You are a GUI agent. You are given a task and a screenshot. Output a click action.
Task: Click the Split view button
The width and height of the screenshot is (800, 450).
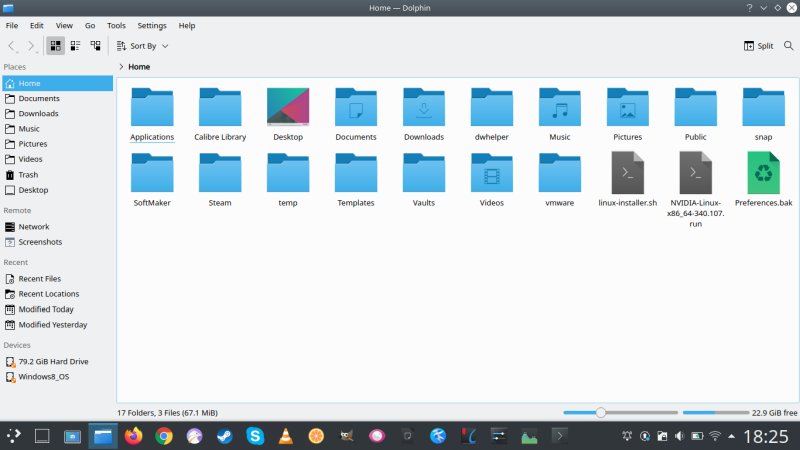[758, 46]
